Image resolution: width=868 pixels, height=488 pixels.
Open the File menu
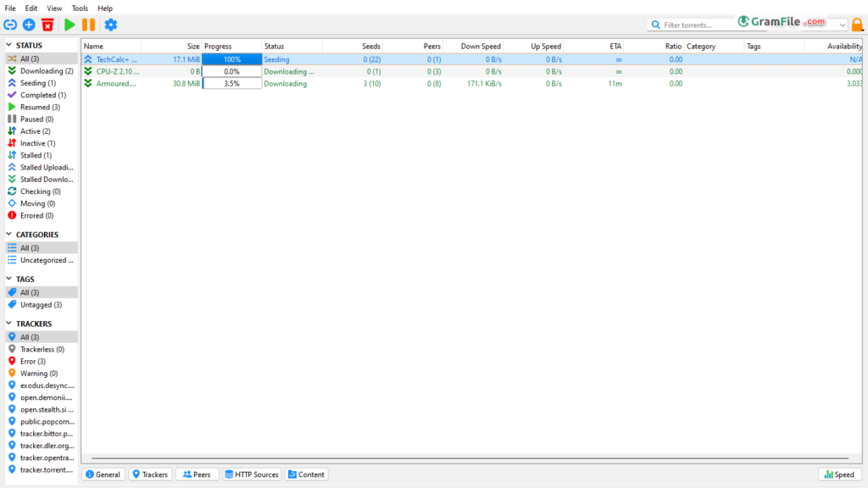pyautogui.click(x=10, y=8)
